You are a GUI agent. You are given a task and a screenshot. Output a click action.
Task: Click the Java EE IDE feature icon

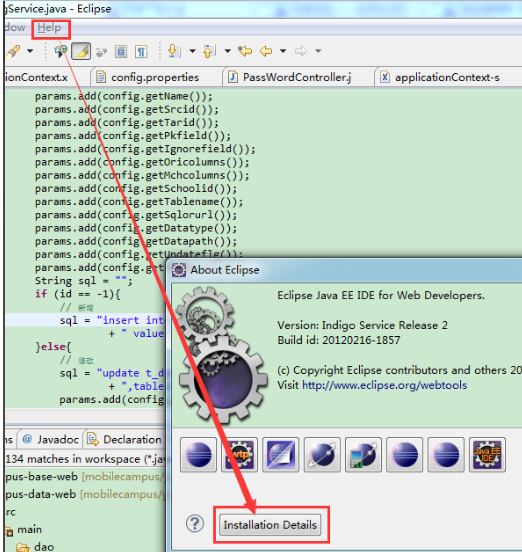coord(488,455)
